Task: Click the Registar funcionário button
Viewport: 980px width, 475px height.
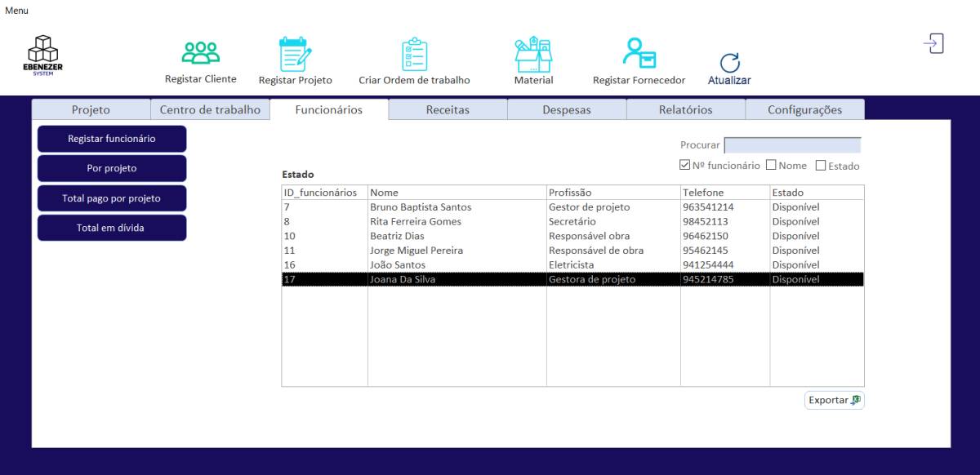Action: click(x=112, y=139)
